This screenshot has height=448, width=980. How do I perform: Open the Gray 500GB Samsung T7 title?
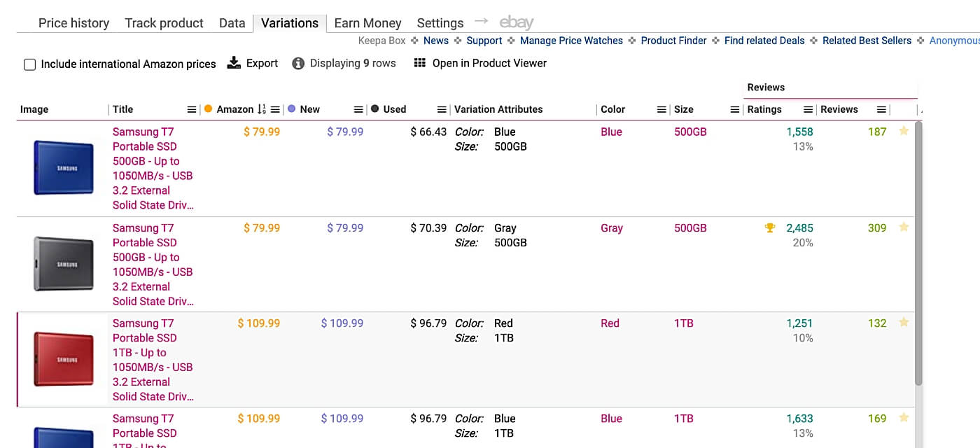pyautogui.click(x=153, y=265)
